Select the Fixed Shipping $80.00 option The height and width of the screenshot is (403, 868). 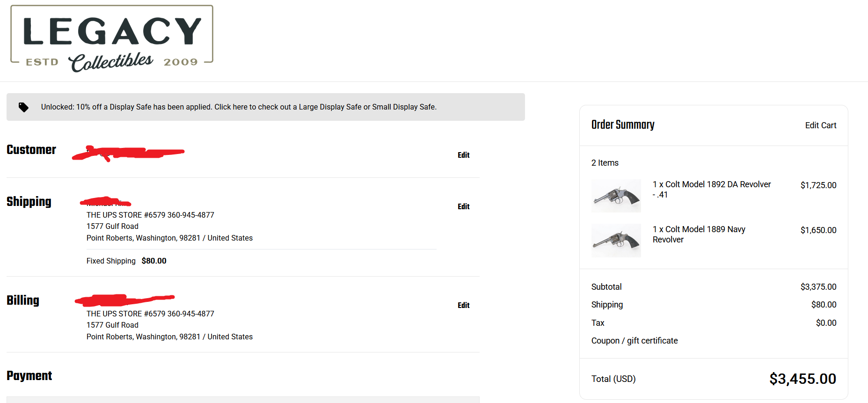126,261
